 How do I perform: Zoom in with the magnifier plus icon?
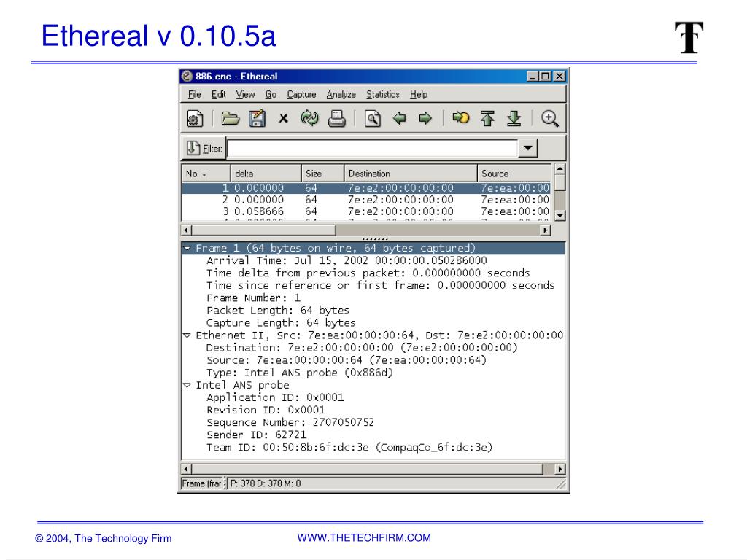550,119
